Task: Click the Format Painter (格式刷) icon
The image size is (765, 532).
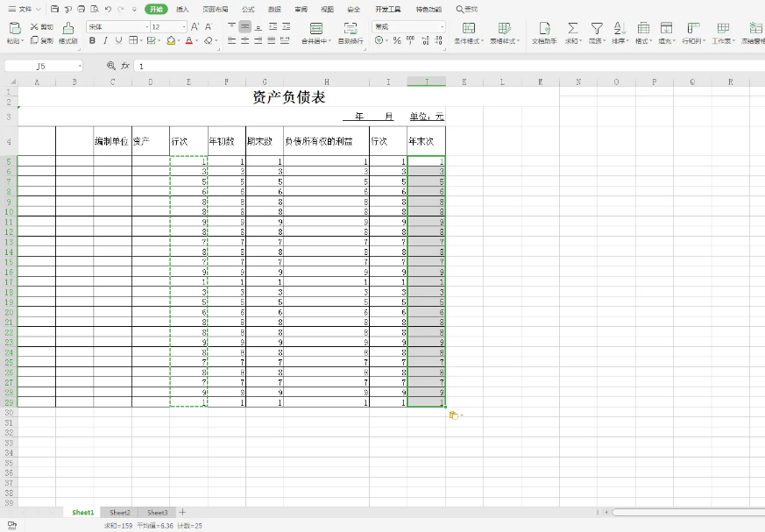Action: (x=67, y=28)
